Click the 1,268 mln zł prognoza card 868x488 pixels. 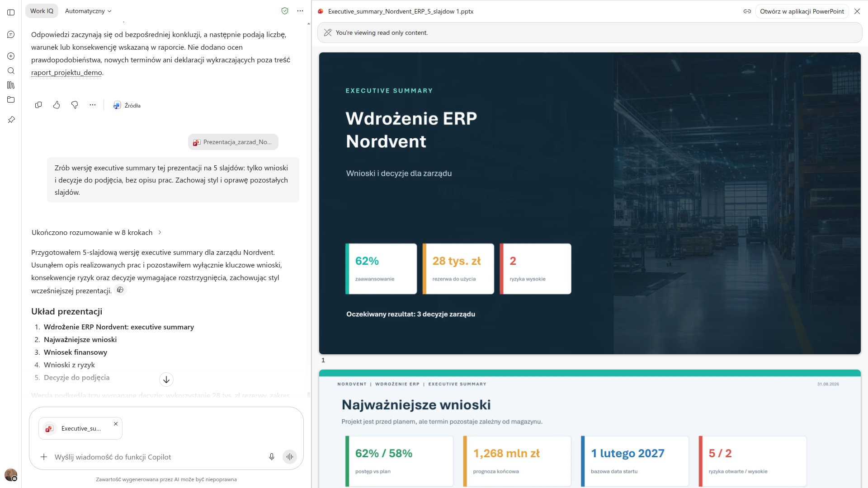tap(517, 461)
